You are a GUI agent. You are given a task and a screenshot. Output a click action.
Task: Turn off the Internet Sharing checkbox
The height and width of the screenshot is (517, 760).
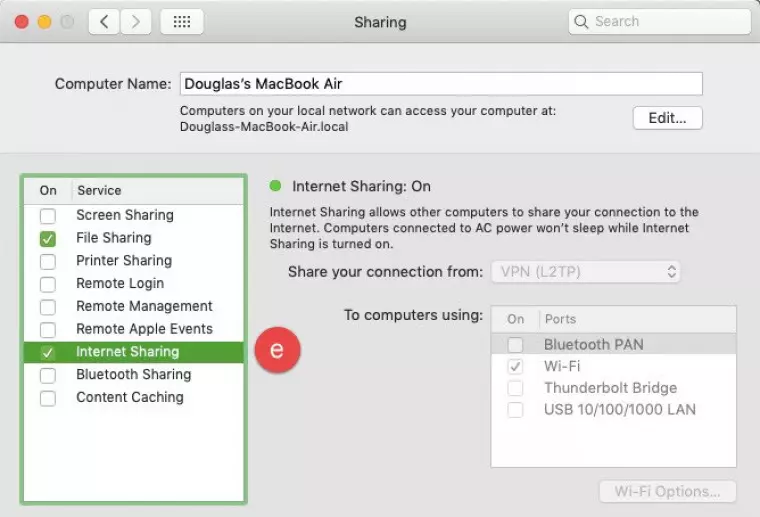tap(48, 353)
